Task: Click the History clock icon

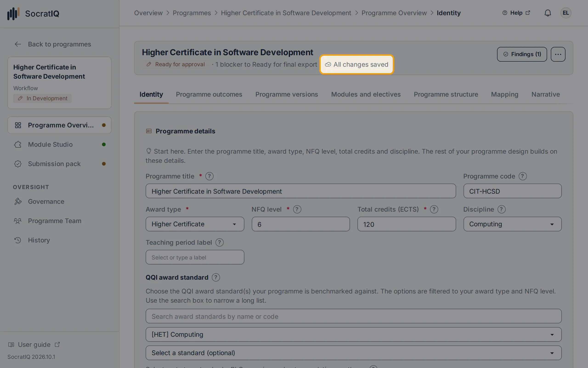Action: click(18, 240)
